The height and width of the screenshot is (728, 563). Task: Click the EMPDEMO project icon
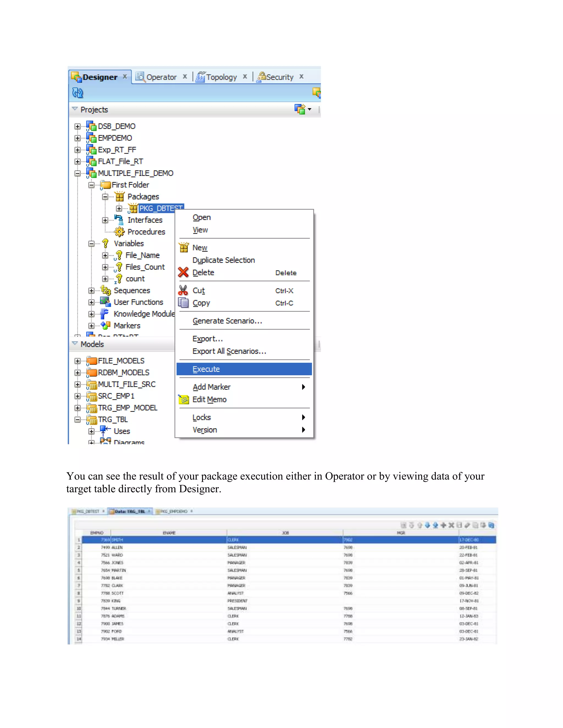click(91, 138)
